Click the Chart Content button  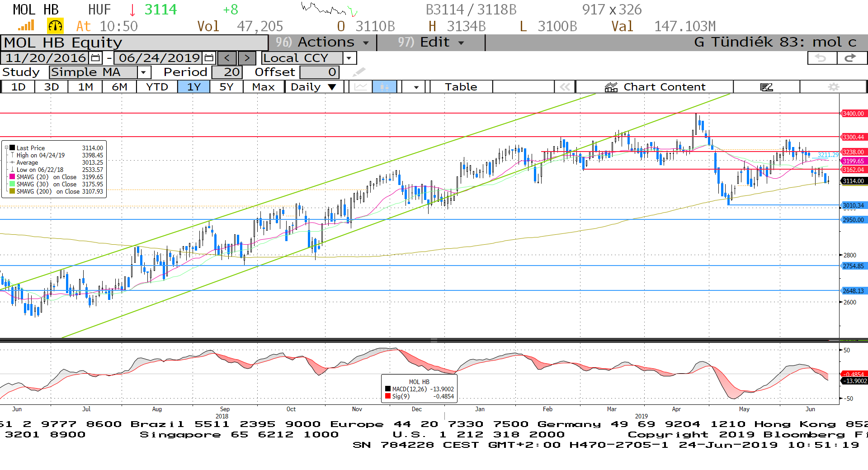coord(655,87)
